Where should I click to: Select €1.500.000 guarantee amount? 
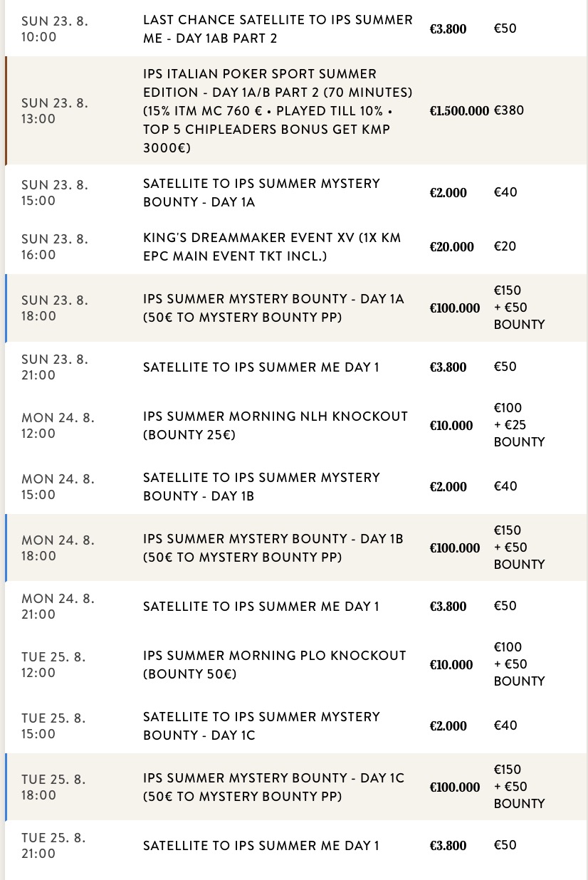(x=459, y=111)
